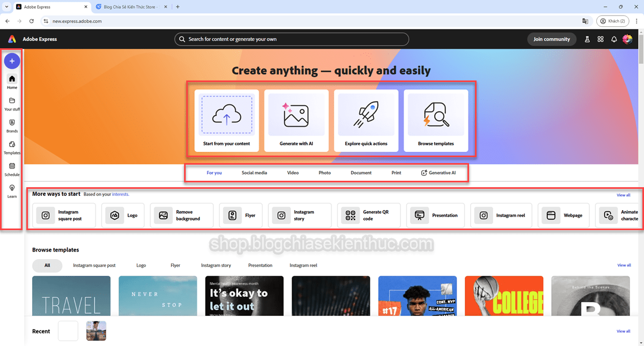Image resolution: width=644 pixels, height=346 pixels.
Task: Select the Photo tab
Action: click(325, 173)
